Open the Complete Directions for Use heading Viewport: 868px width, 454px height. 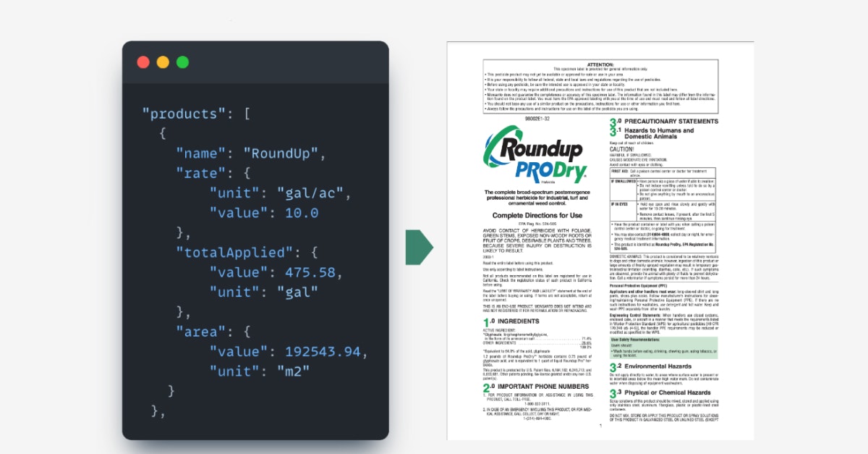pyautogui.click(x=538, y=214)
